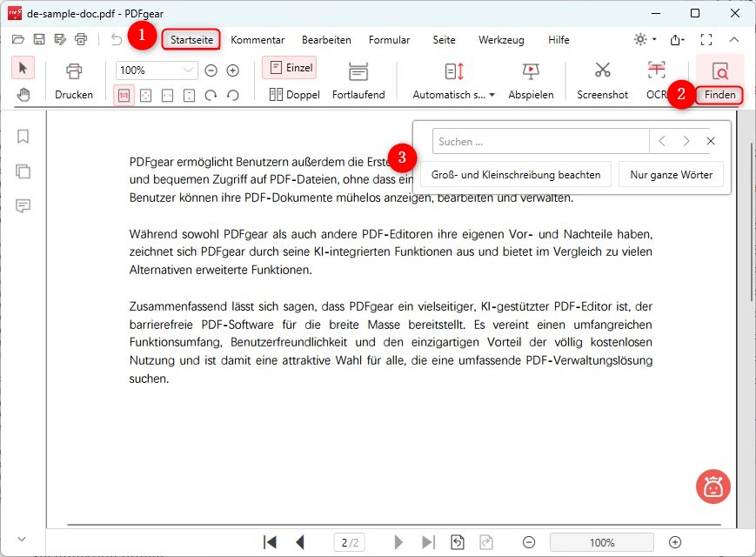This screenshot has width=756, height=557.
Task: Open the Startseite tab
Action: click(191, 39)
